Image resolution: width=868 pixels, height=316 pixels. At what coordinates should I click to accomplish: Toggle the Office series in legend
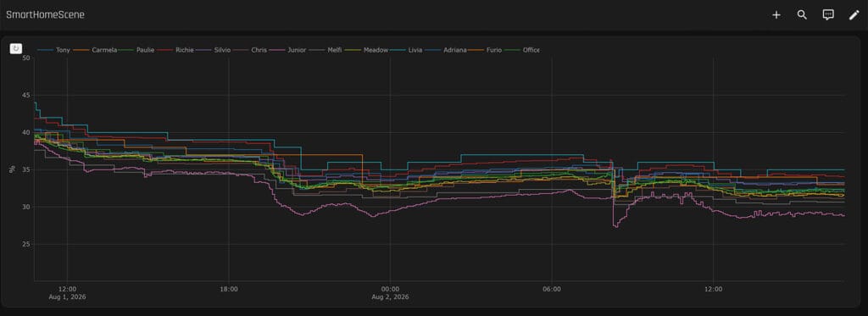coord(522,50)
